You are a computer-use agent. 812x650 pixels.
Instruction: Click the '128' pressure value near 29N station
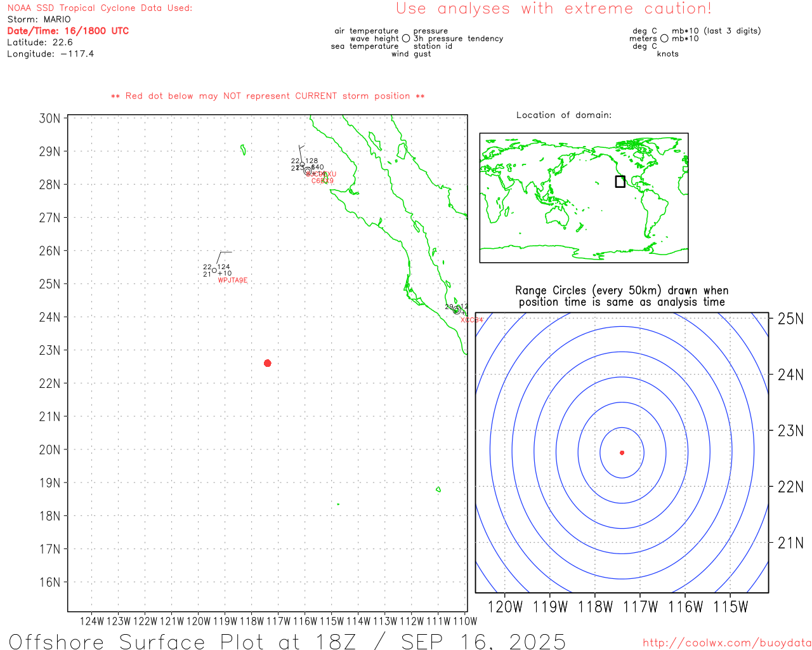coord(311,161)
